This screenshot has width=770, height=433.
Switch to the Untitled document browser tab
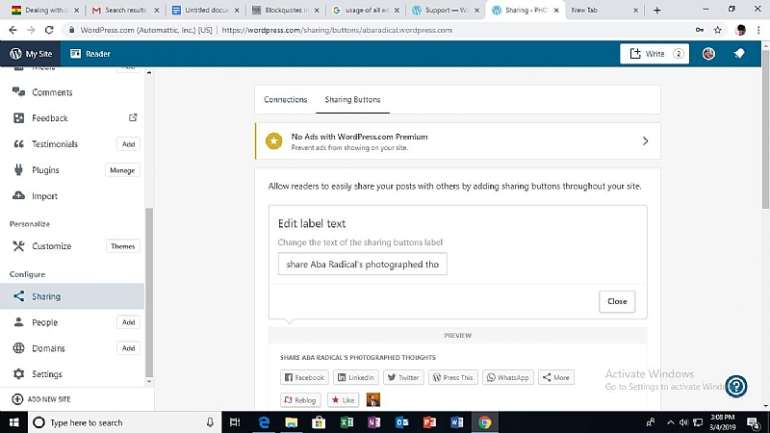[205, 10]
